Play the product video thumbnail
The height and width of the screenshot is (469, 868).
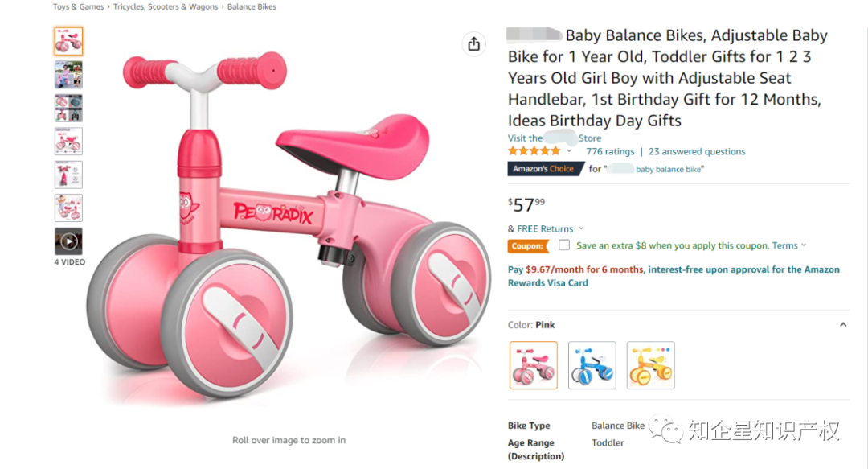click(x=68, y=241)
